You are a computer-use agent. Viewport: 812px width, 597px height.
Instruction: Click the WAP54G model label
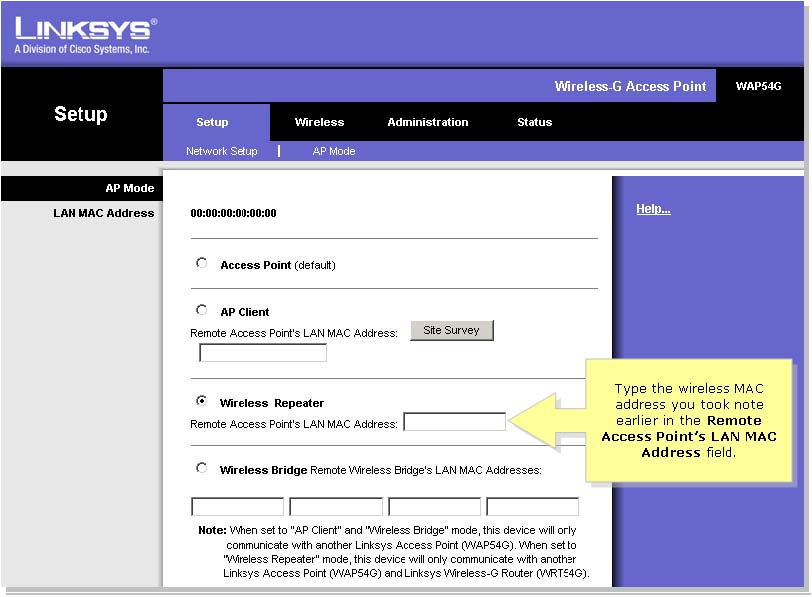point(760,86)
